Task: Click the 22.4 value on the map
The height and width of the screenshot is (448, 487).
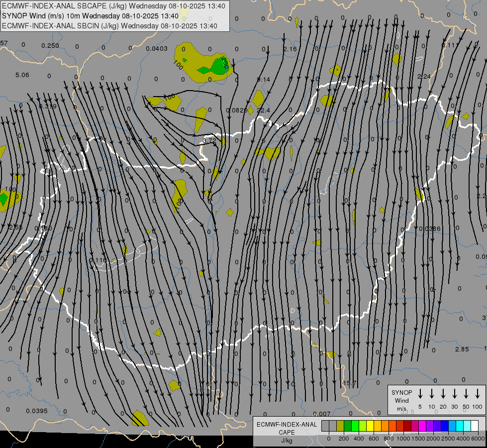Action: [263, 111]
